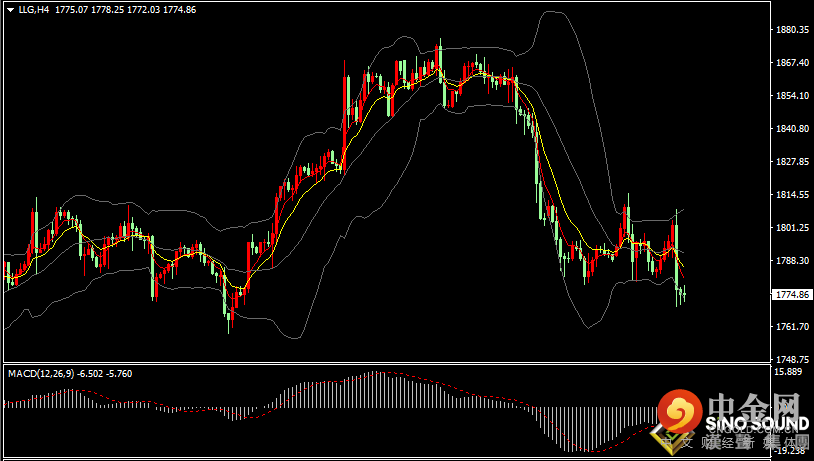Click the 1840.80 price axis label
The image size is (814, 461).
coord(793,128)
